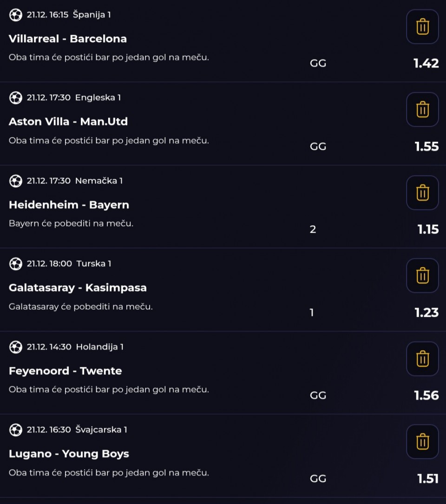The width and height of the screenshot is (446, 504).
Task: Remove Galatasaray - Kasimpasa from the ticket
Action: click(x=422, y=275)
